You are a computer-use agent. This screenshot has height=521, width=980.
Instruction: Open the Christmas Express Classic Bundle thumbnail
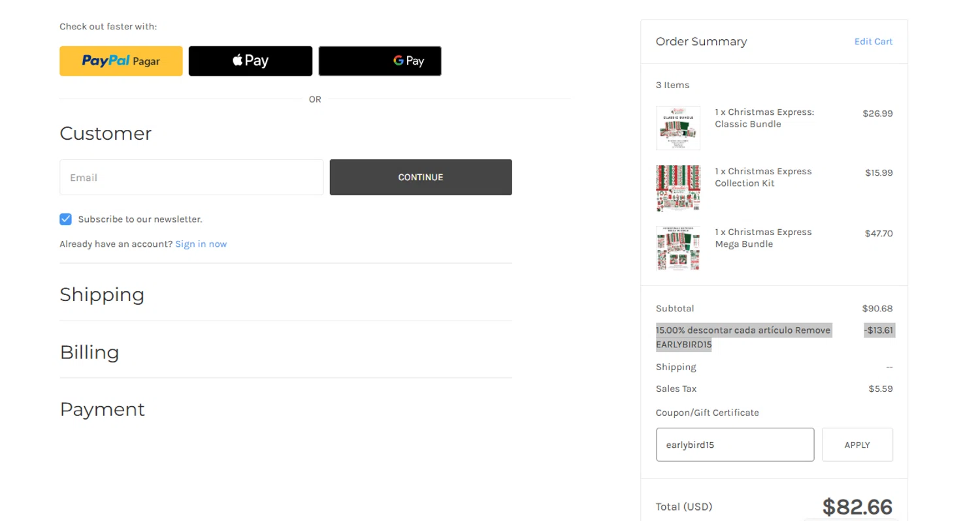coord(678,128)
